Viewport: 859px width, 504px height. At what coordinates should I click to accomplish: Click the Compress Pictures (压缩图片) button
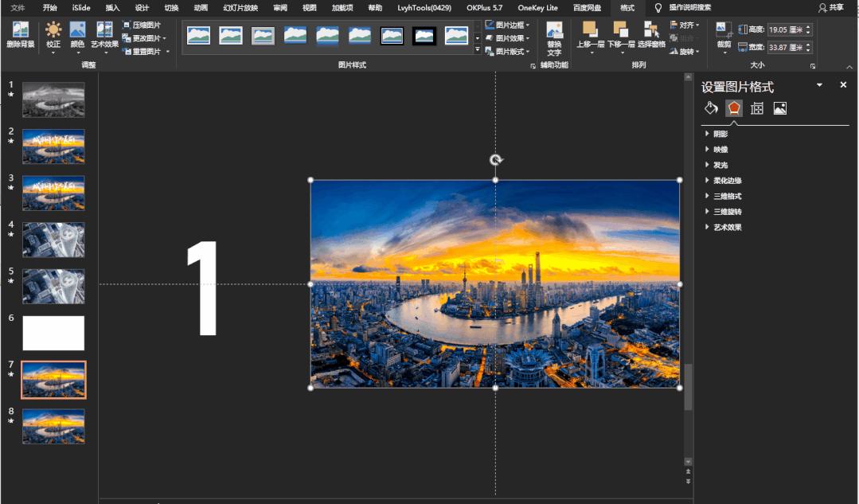pyautogui.click(x=142, y=25)
